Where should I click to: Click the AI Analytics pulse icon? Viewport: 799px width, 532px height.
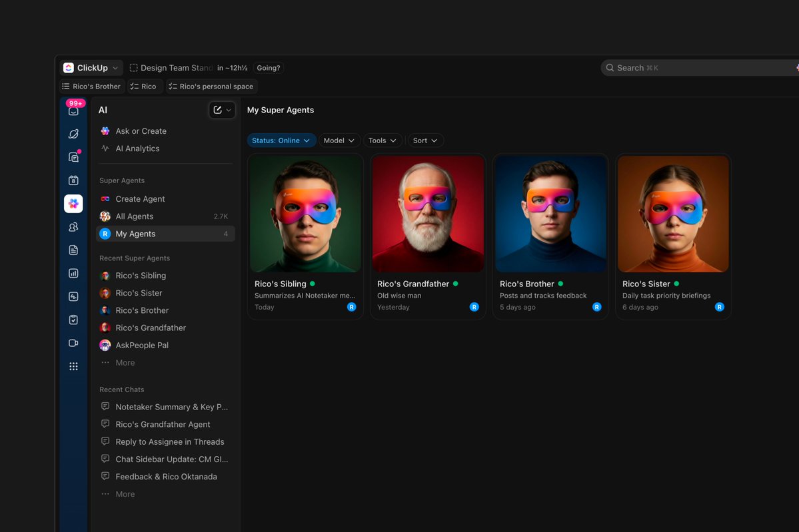point(105,148)
